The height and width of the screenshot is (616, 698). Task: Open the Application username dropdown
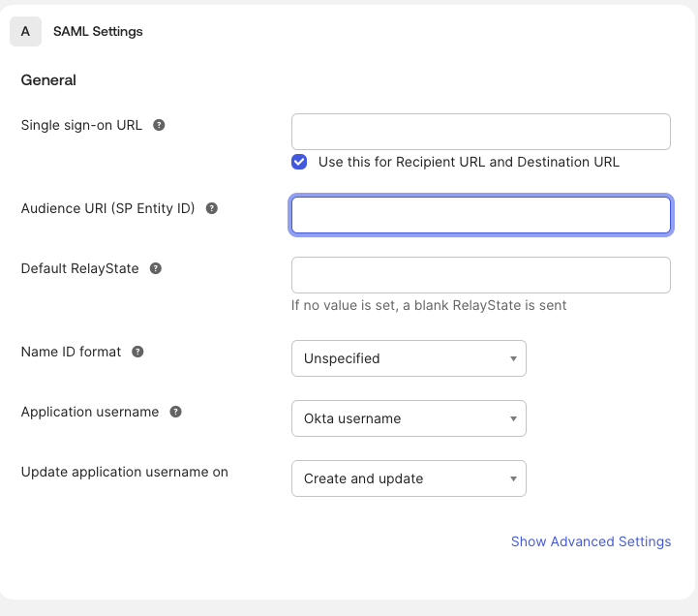[409, 418]
